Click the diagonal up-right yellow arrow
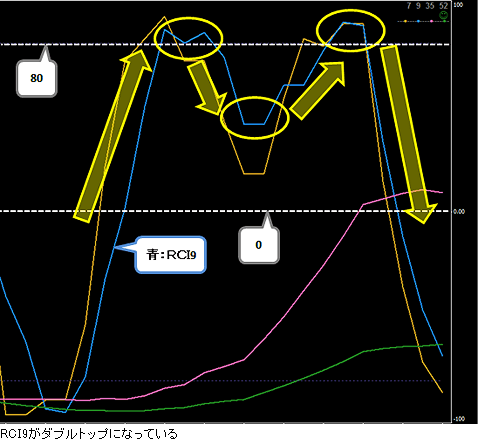 317,90
